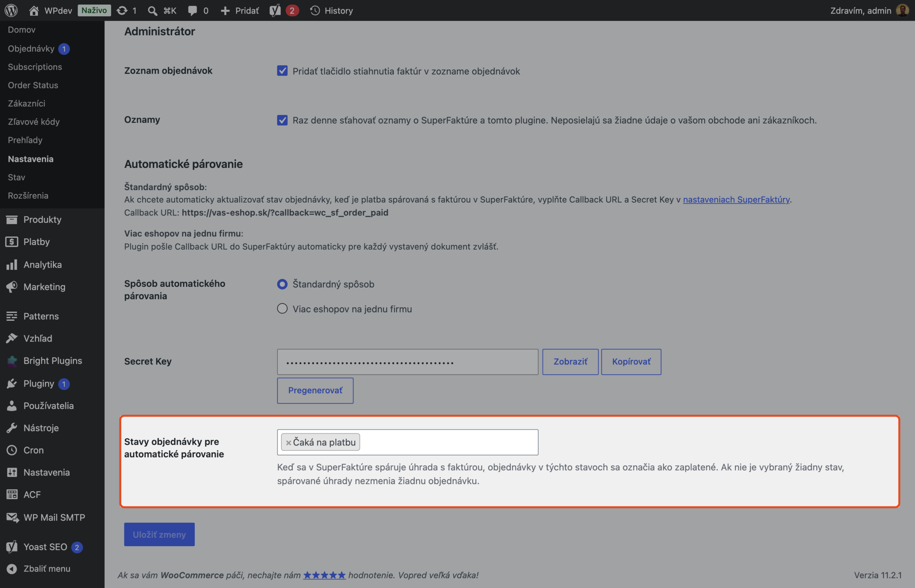Image resolution: width=915 pixels, height=588 pixels.
Task: Remove the Čaká na platbu tag
Action: tap(288, 443)
